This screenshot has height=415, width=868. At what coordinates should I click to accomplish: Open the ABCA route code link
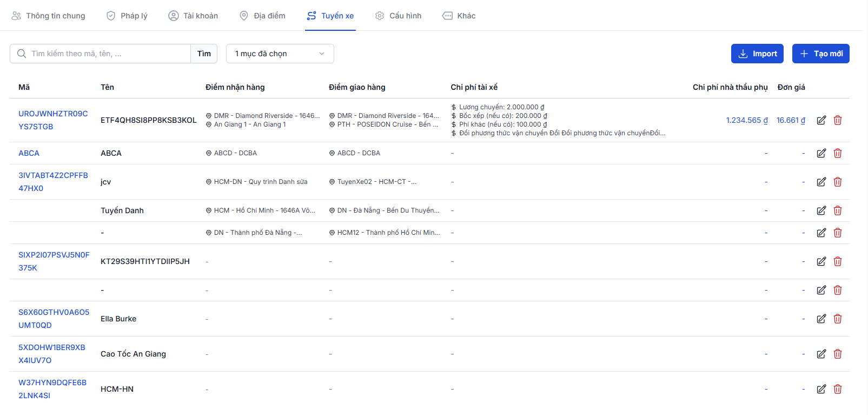click(x=29, y=153)
